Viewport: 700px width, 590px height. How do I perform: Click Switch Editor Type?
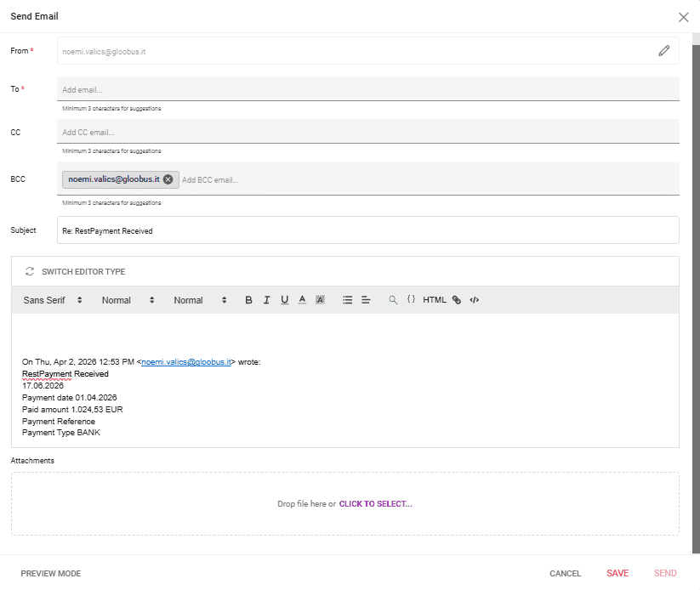click(x=75, y=272)
